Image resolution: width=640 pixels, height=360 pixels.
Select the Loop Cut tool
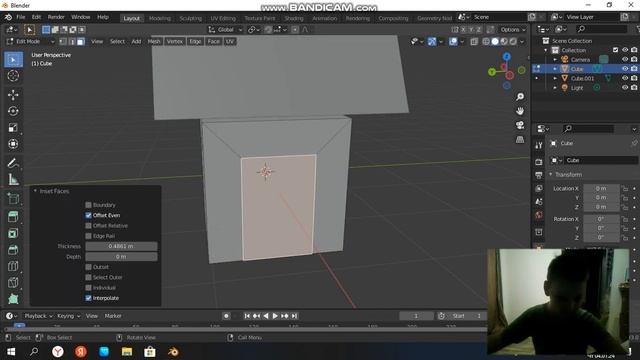(x=13, y=266)
